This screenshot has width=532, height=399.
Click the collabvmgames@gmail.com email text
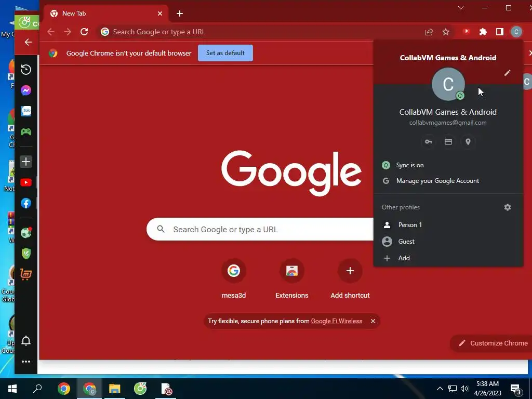[448, 123]
